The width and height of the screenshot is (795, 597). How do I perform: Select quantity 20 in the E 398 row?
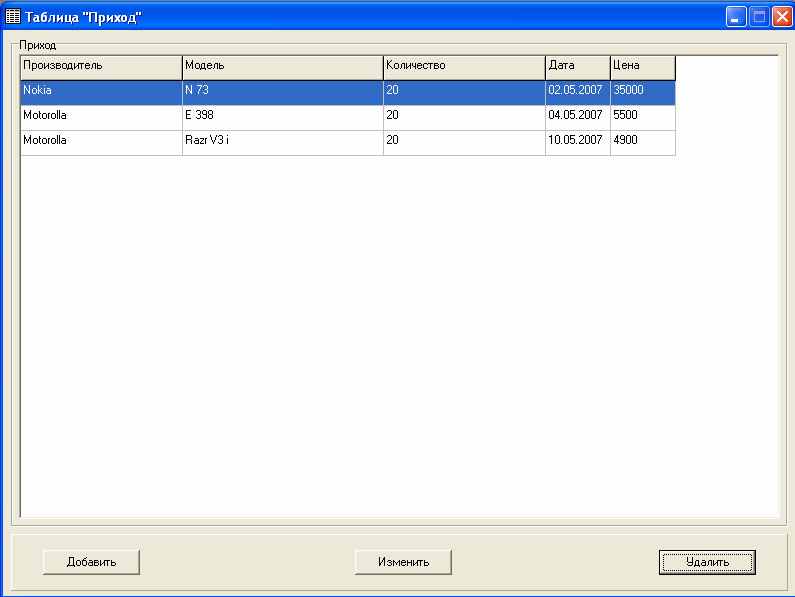pyautogui.click(x=464, y=118)
